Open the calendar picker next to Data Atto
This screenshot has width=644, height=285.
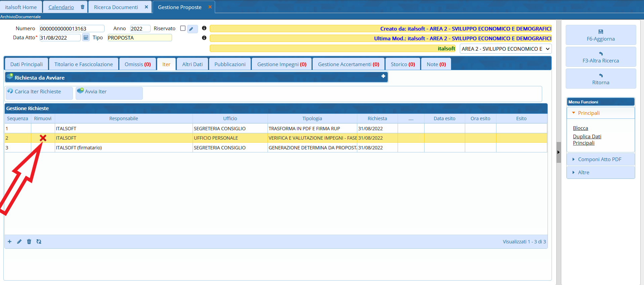pos(86,38)
